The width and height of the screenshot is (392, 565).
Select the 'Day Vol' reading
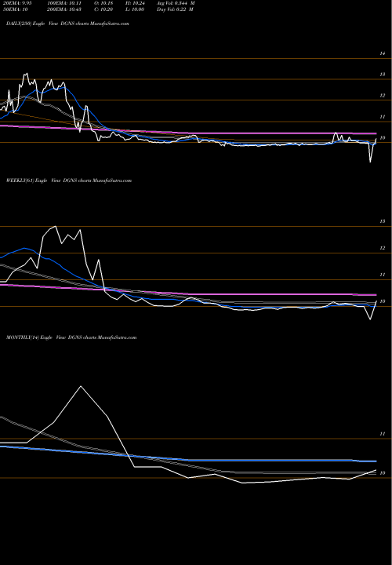click(175, 9)
